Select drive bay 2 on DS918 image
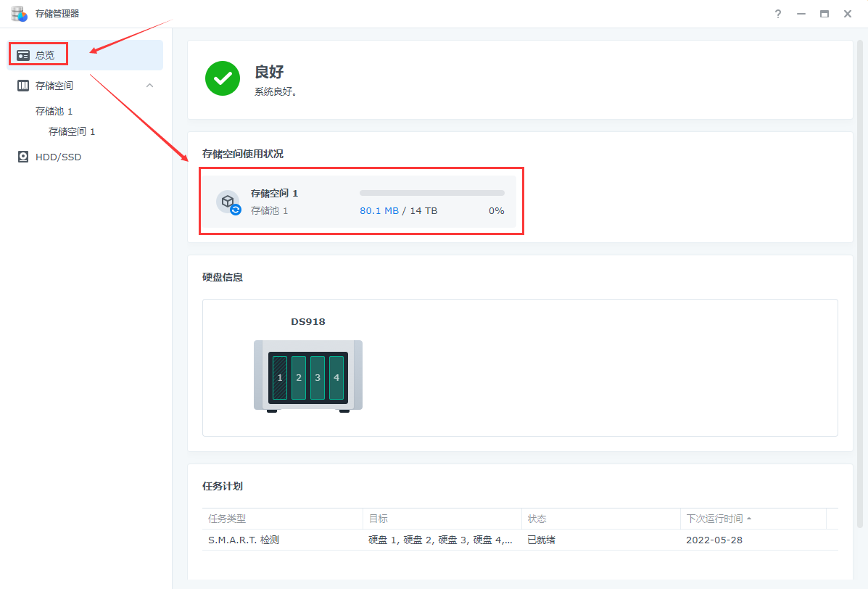This screenshot has height=589, width=868. click(x=299, y=378)
